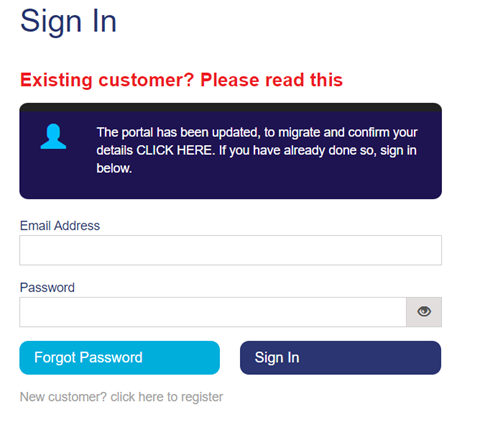Image resolution: width=480 pixels, height=425 pixels.
Task: Click the blue user silhouette icon
Action: click(53, 136)
